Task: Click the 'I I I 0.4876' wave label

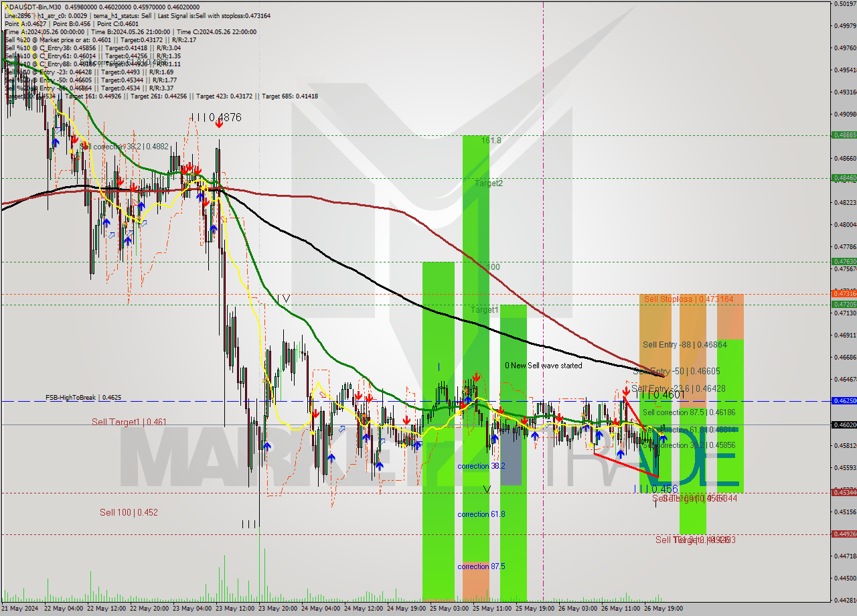Action: pos(216,117)
